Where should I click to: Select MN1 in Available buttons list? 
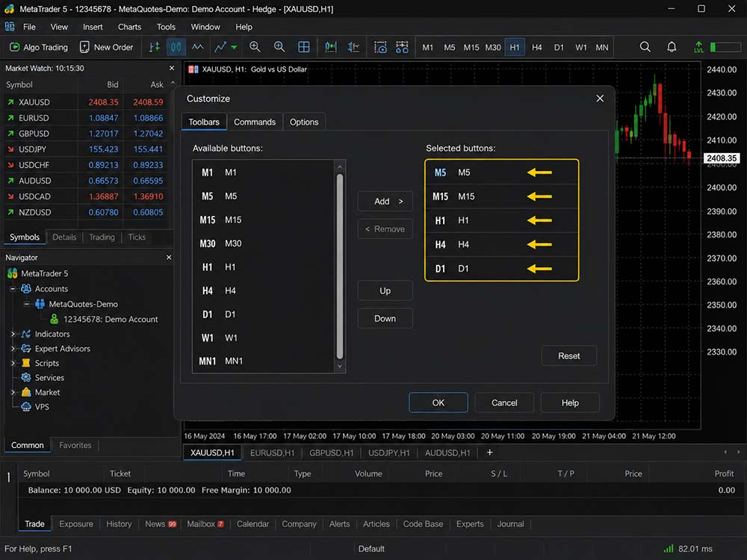[264, 361]
